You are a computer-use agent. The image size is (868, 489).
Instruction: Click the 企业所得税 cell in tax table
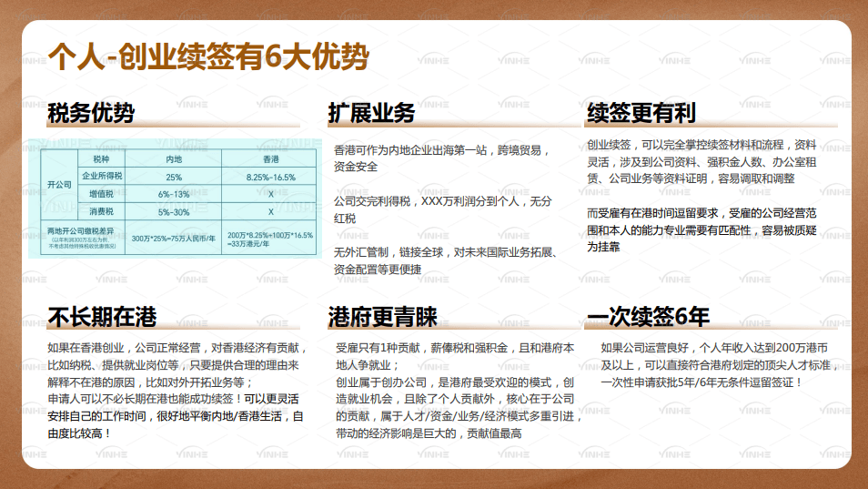point(102,176)
